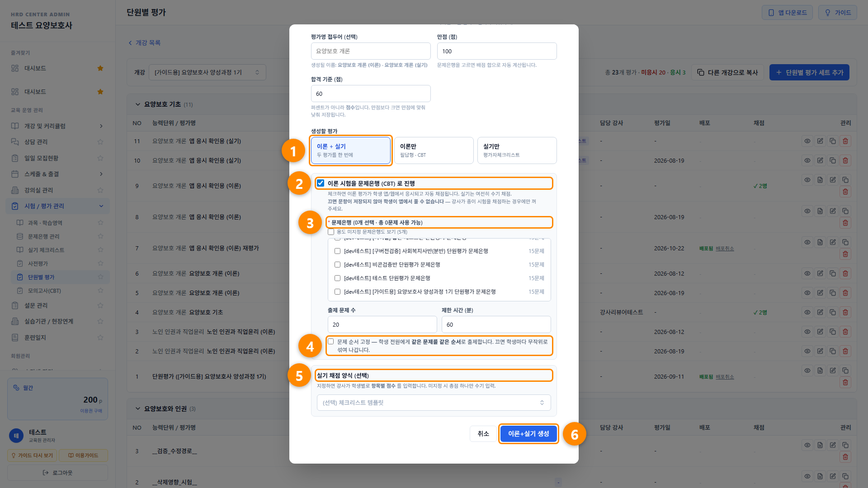The width and height of the screenshot is (868, 488).
Task: Click the 출제 문제 수 input field
Action: [x=382, y=324]
